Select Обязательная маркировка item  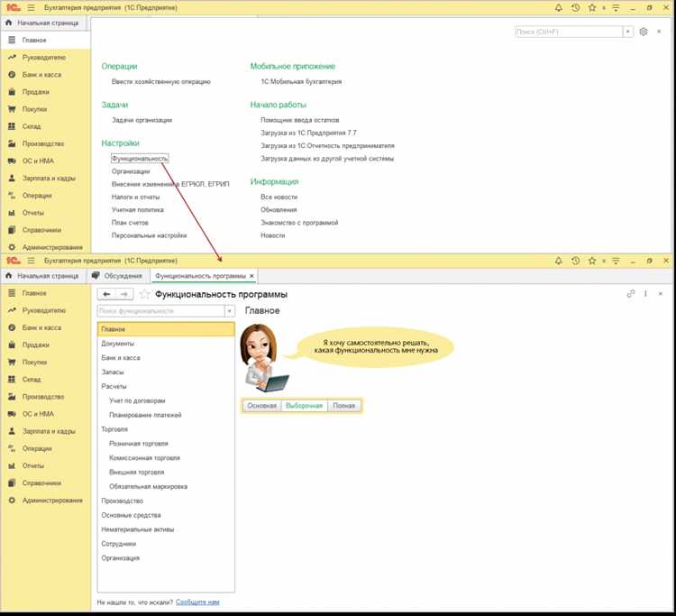[x=166, y=486]
